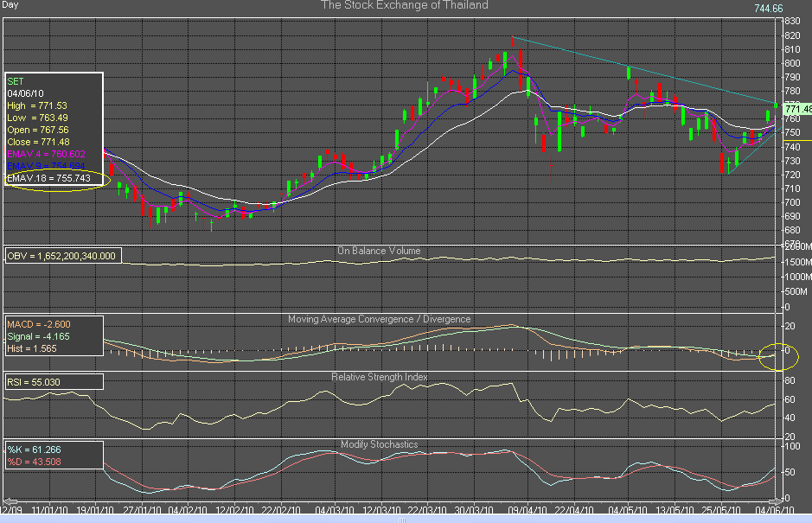
Task: Click the 22/02/10 date on the time axis
Action: coord(281,510)
